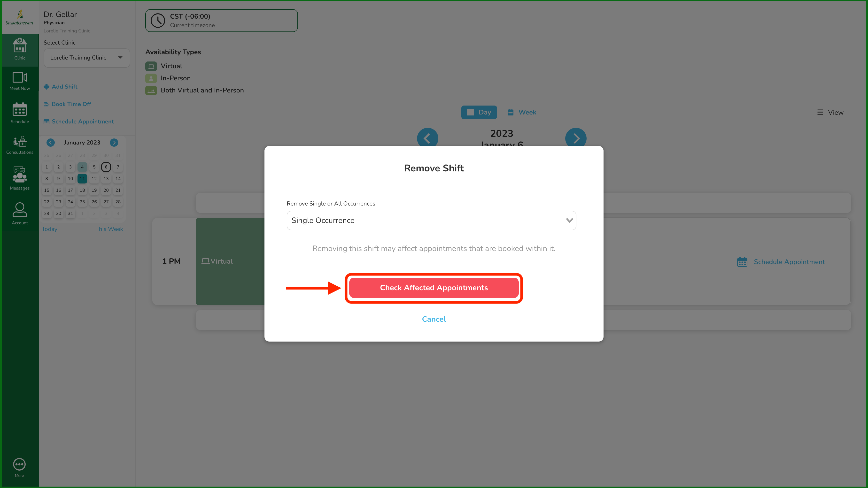Viewport: 868px width, 488px height.
Task: Select January 6 in the mini calendar
Action: click(106, 167)
